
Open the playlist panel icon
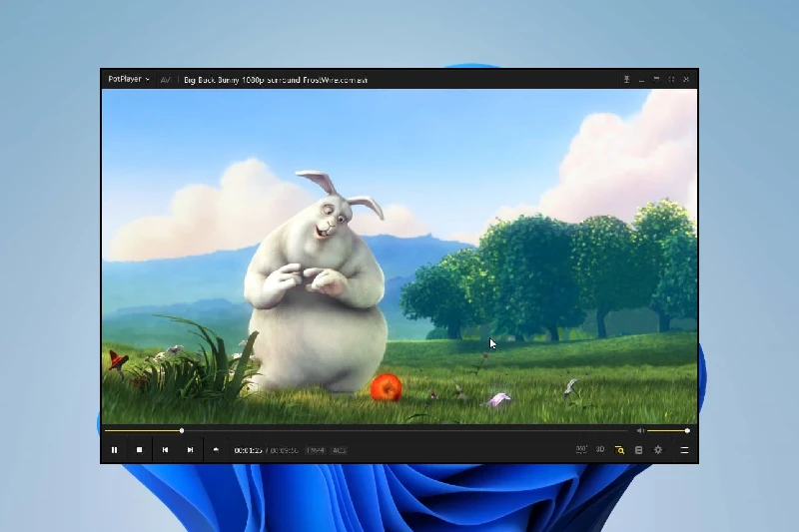pos(638,450)
